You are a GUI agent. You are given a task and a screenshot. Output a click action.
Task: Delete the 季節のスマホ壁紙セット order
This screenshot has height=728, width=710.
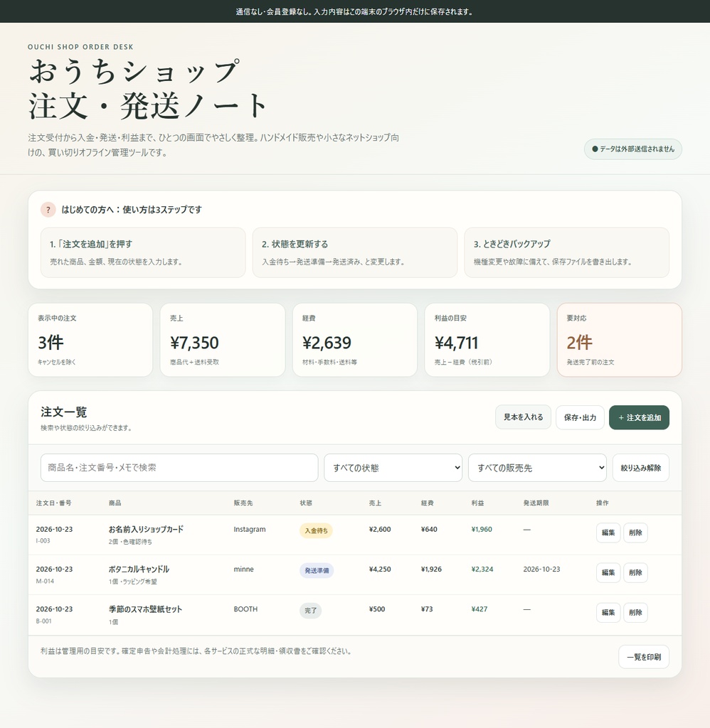pos(635,612)
